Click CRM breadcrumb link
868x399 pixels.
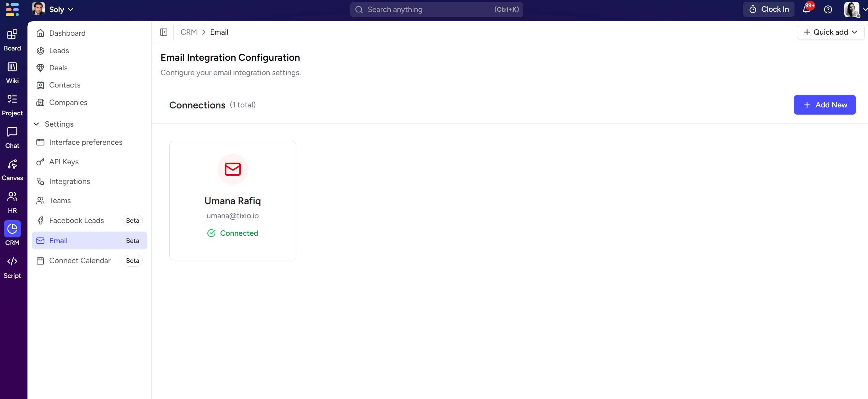coord(189,32)
